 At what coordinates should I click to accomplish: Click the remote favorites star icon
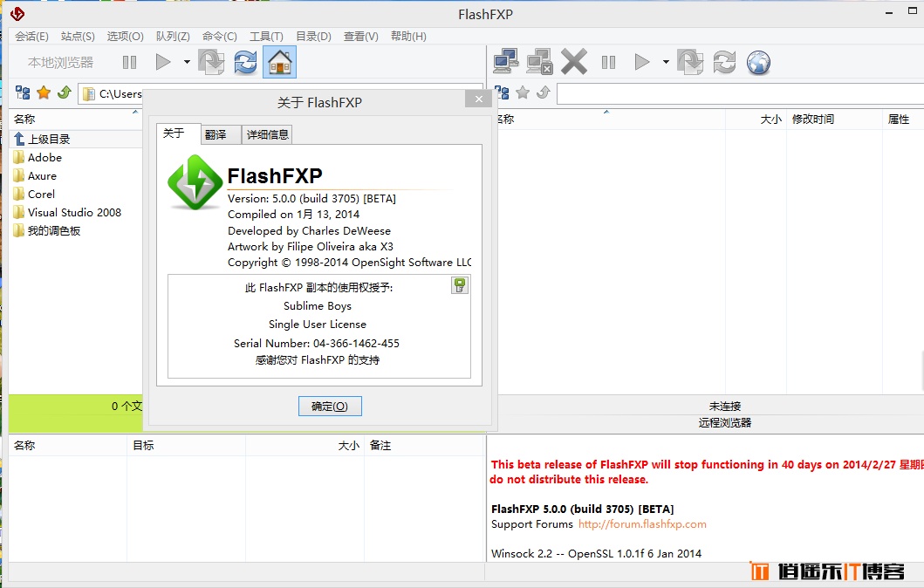point(523,92)
